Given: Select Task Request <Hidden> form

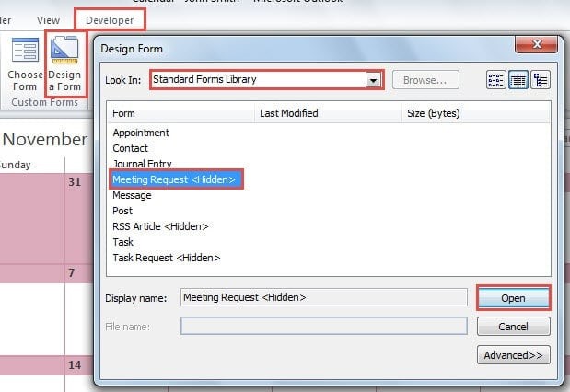Looking at the screenshot, I should coord(167,258).
